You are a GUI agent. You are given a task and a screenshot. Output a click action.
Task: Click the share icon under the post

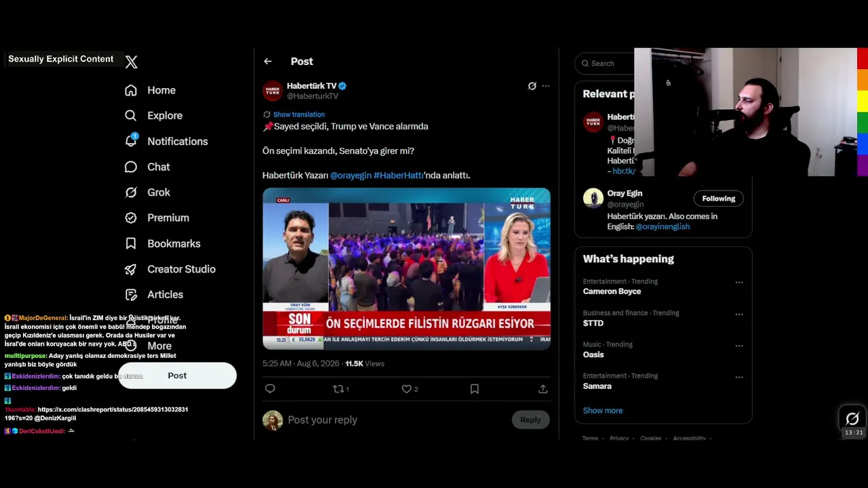tap(543, 389)
